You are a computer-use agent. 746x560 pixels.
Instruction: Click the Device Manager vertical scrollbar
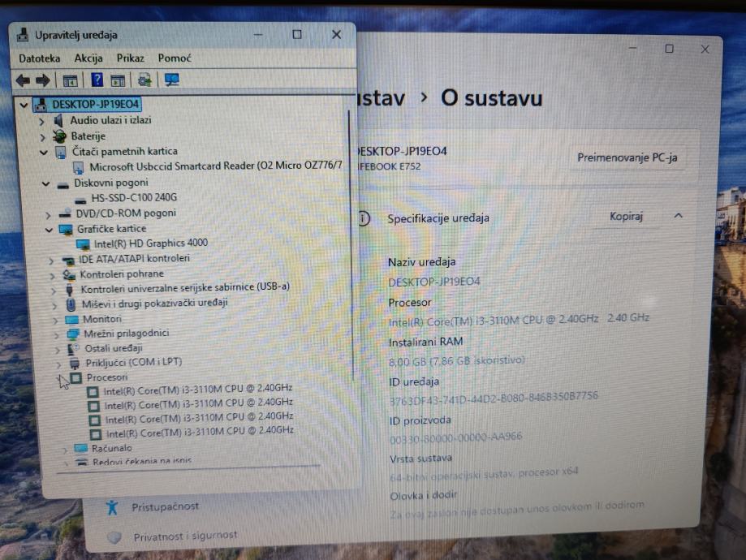351,245
